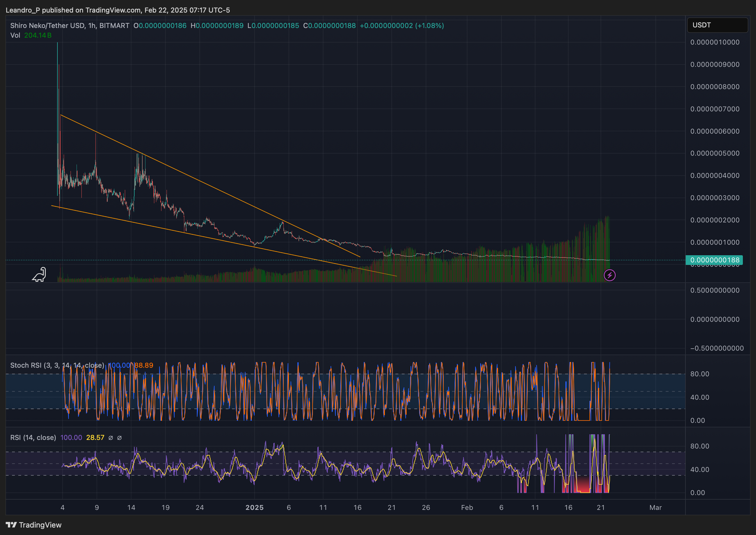Viewport: 756px width, 535px height.
Task: Click the middle pane axis label '0.5000000000'
Action: (715, 290)
